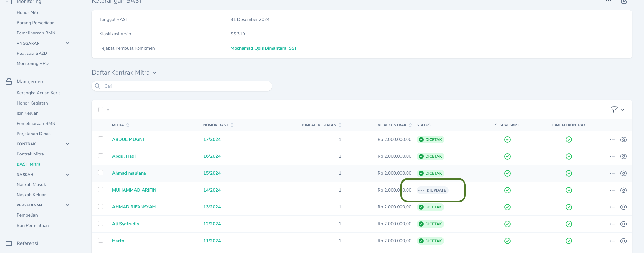Viewport: 644px width, 253px height.
Task: Open the select-all dropdown arrow
Action: coord(108,110)
